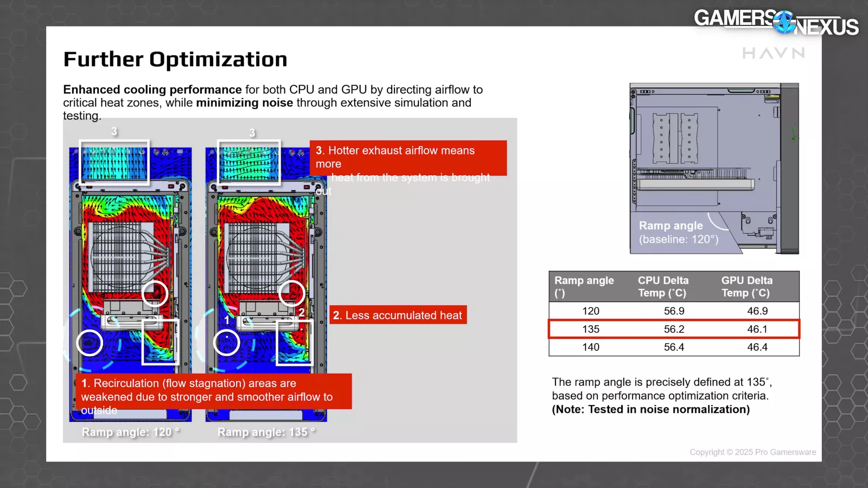Open the case side-view diagram
The image size is (868, 488).
pos(713,168)
